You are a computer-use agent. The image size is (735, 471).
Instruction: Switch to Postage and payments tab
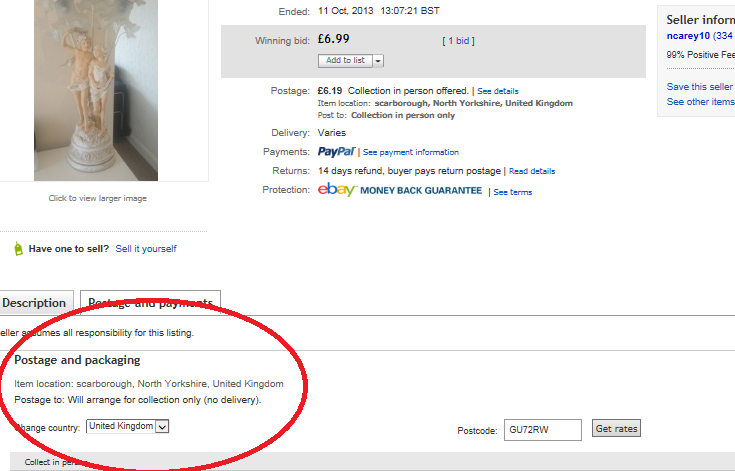tap(150, 303)
